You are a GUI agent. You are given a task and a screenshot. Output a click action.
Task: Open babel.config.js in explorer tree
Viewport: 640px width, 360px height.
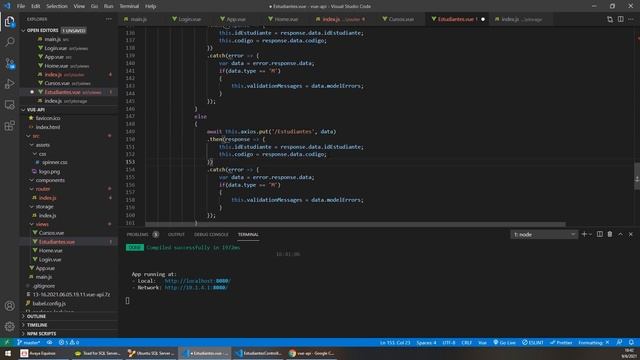coord(49,303)
